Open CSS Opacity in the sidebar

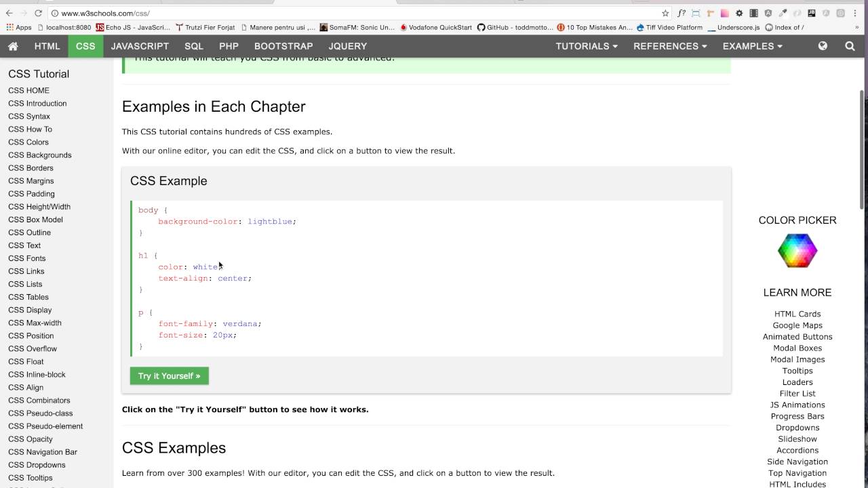tap(31, 439)
